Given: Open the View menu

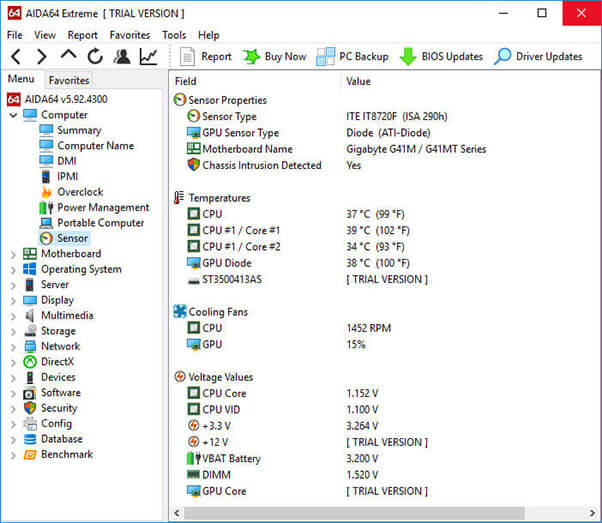Looking at the screenshot, I should click(45, 35).
